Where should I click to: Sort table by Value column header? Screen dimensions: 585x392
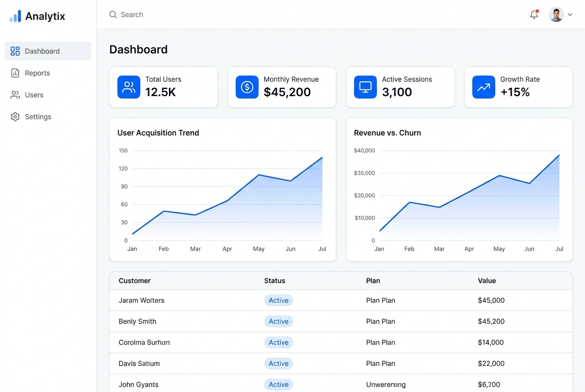(487, 281)
